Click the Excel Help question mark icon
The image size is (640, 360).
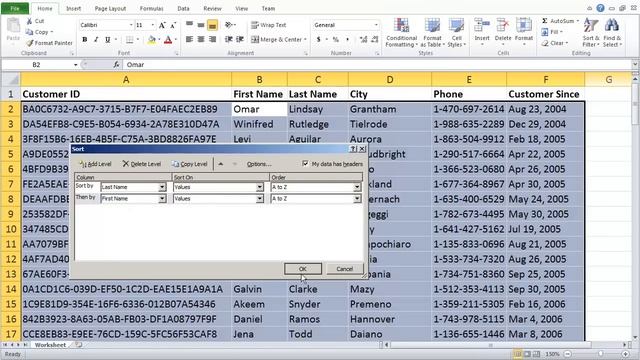[600, 8]
